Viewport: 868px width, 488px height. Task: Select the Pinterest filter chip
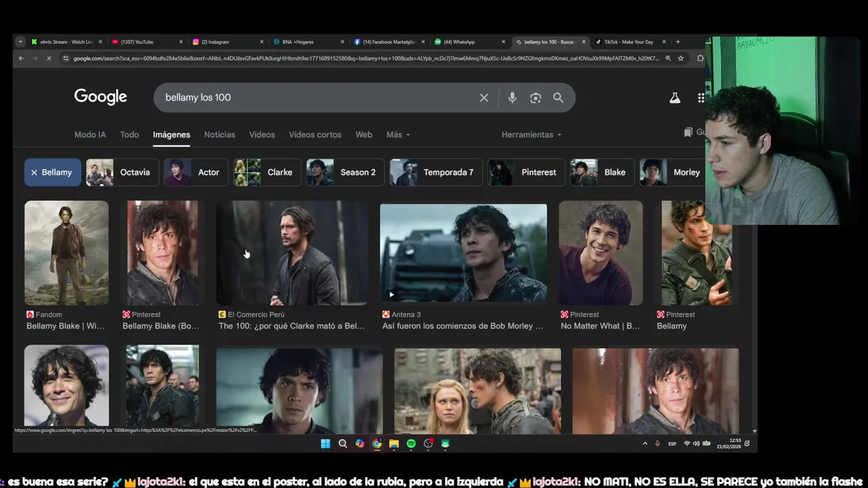pyautogui.click(x=526, y=172)
